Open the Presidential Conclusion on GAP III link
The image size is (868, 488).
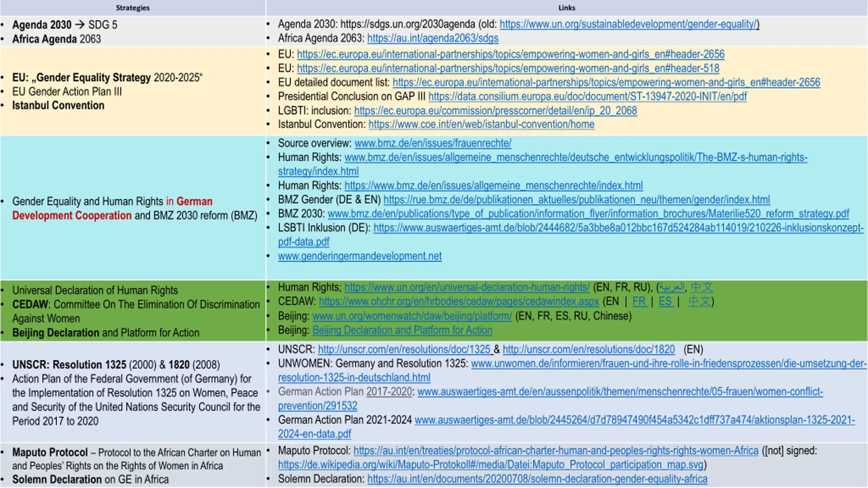tap(588, 97)
